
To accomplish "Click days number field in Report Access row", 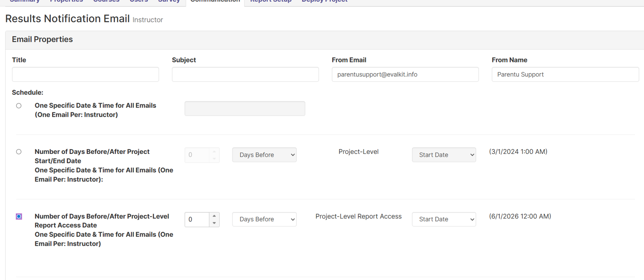I will click(x=197, y=219).
